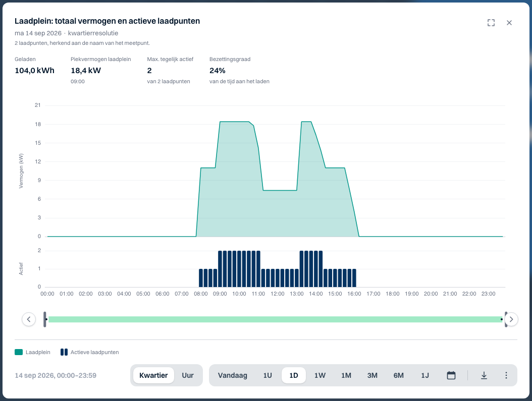Click the 09:00 peak time label under Piekvermogen
Viewport: 532px width, 401px height.
[x=78, y=81]
